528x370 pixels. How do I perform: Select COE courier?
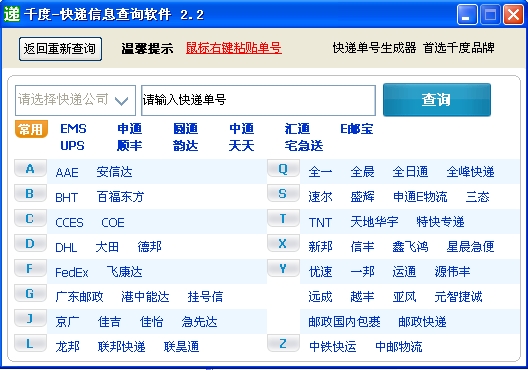click(x=113, y=223)
